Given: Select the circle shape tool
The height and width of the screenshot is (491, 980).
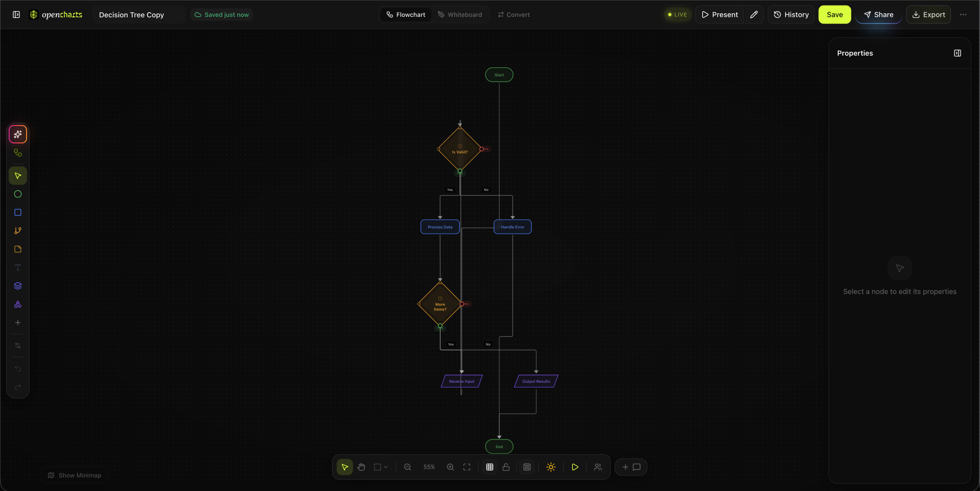Looking at the screenshot, I should pyautogui.click(x=17, y=194).
